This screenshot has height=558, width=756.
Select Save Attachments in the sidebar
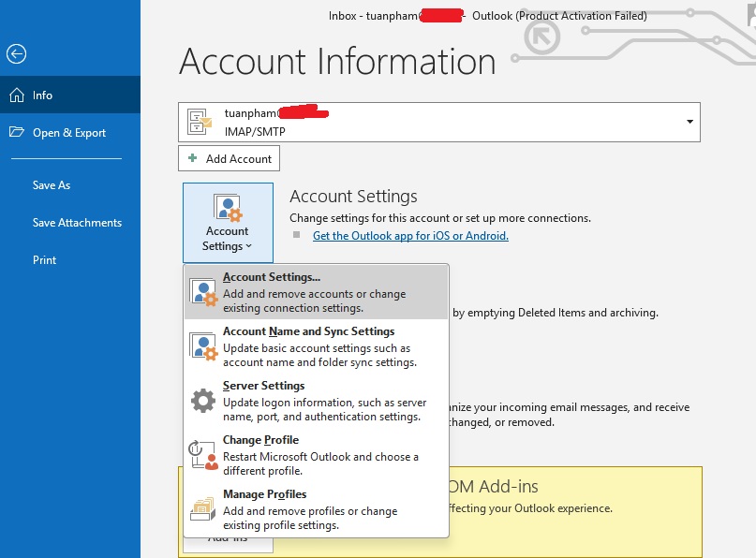(77, 223)
